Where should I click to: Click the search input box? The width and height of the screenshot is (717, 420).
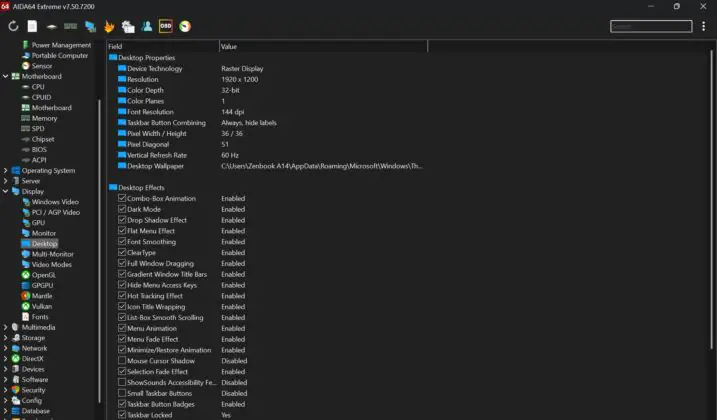(x=651, y=27)
